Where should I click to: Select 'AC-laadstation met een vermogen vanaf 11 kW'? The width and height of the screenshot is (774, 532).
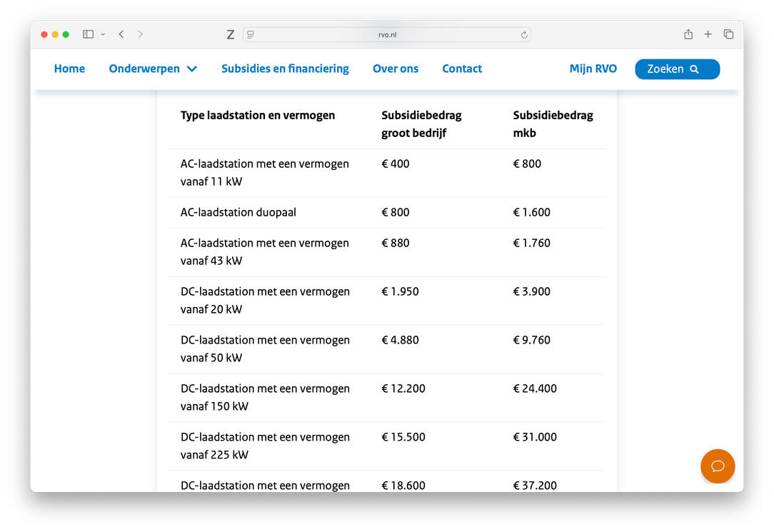click(265, 173)
